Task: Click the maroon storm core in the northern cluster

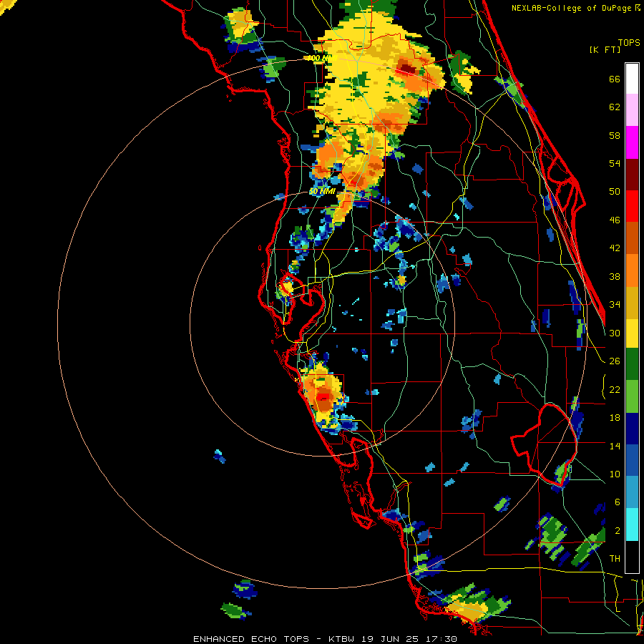Action: click(x=407, y=69)
